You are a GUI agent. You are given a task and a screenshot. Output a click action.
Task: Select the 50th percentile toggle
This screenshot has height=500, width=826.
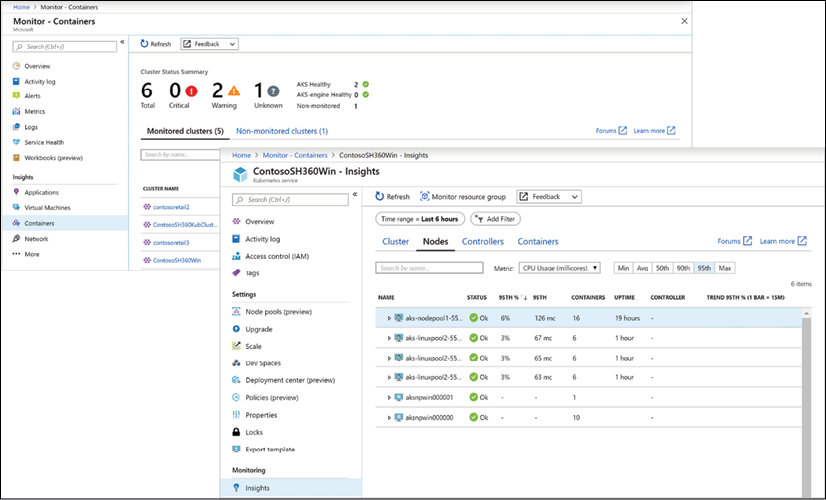coord(663,268)
